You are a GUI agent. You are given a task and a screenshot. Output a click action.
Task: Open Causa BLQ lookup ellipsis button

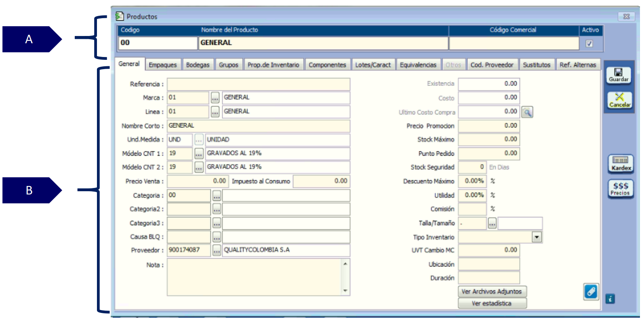coord(217,237)
